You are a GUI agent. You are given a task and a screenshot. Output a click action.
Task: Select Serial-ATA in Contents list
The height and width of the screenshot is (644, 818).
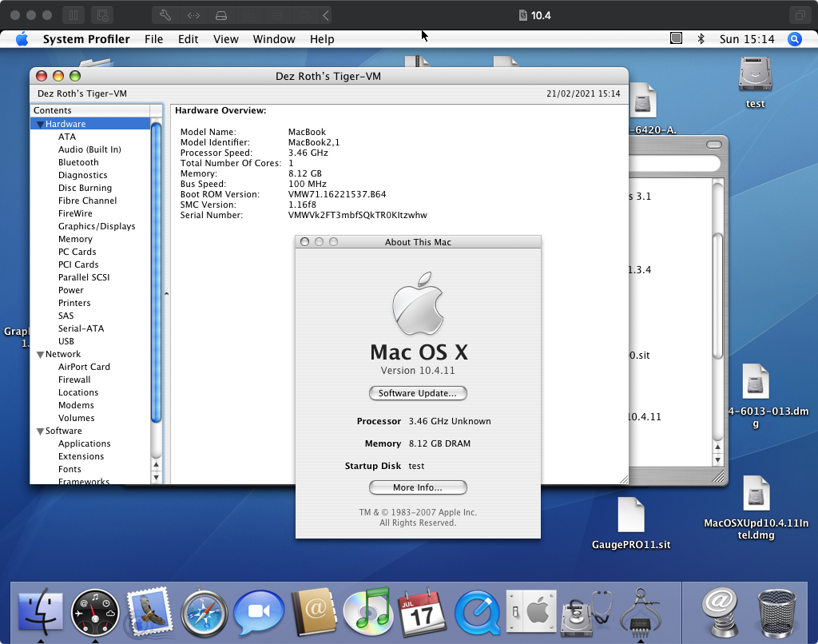(x=81, y=328)
